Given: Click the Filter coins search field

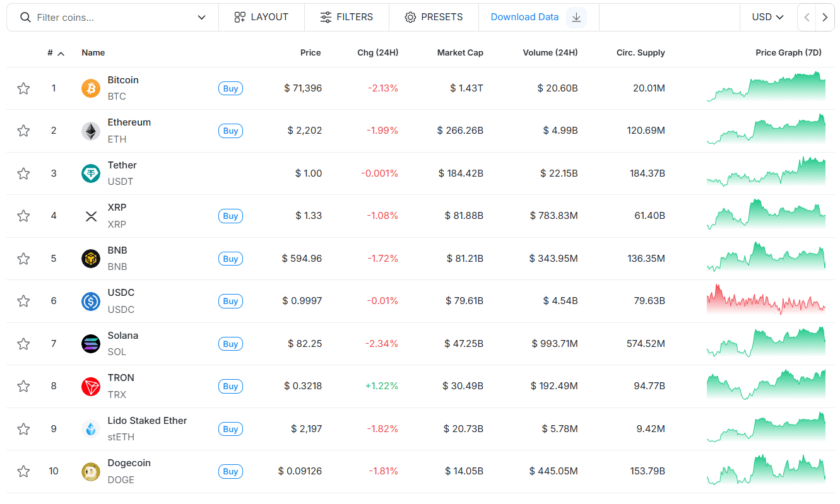Looking at the screenshot, I should 107,17.
